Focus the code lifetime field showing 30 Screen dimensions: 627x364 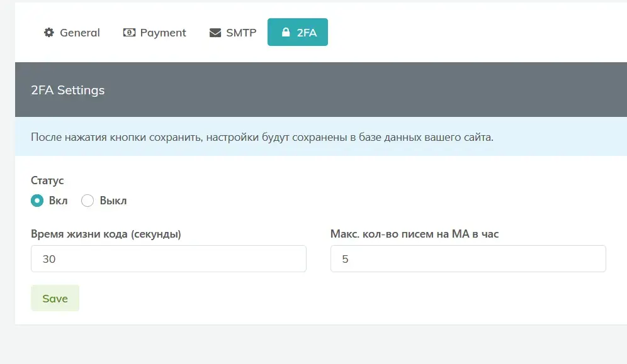click(x=169, y=258)
